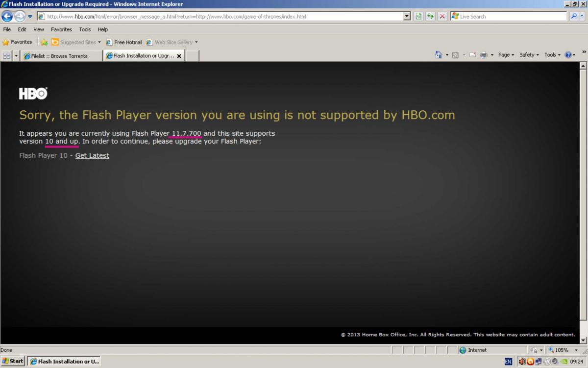Open the Safety command bar menu
This screenshot has height=368, width=588.
pyautogui.click(x=529, y=55)
